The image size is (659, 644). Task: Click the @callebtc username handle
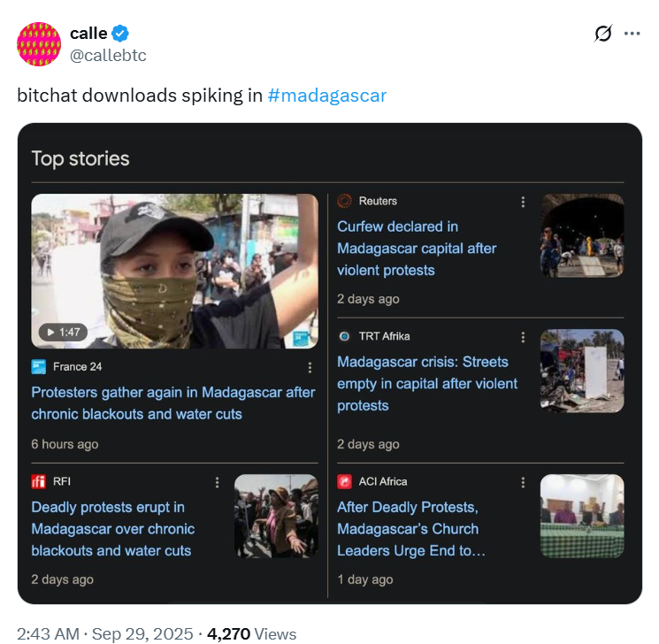tap(108, 56)
